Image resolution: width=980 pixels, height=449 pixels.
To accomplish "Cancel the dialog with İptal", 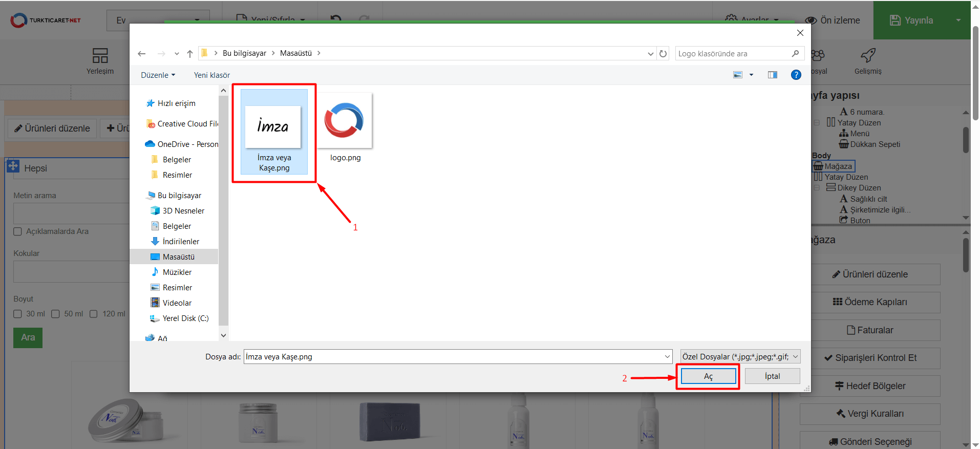I will point(772,376).
